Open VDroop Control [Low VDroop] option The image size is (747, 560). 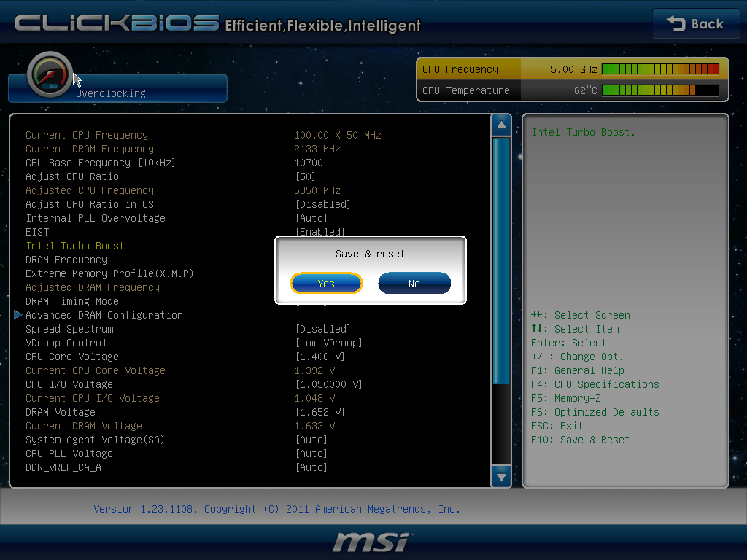tap(329, 343)
